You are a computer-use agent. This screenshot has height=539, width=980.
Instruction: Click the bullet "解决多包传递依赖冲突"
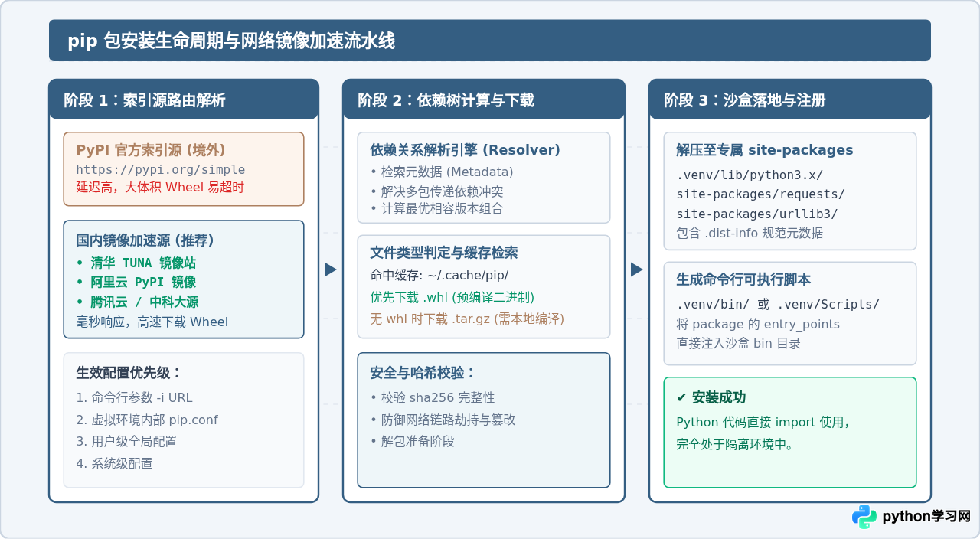point(436,191)
